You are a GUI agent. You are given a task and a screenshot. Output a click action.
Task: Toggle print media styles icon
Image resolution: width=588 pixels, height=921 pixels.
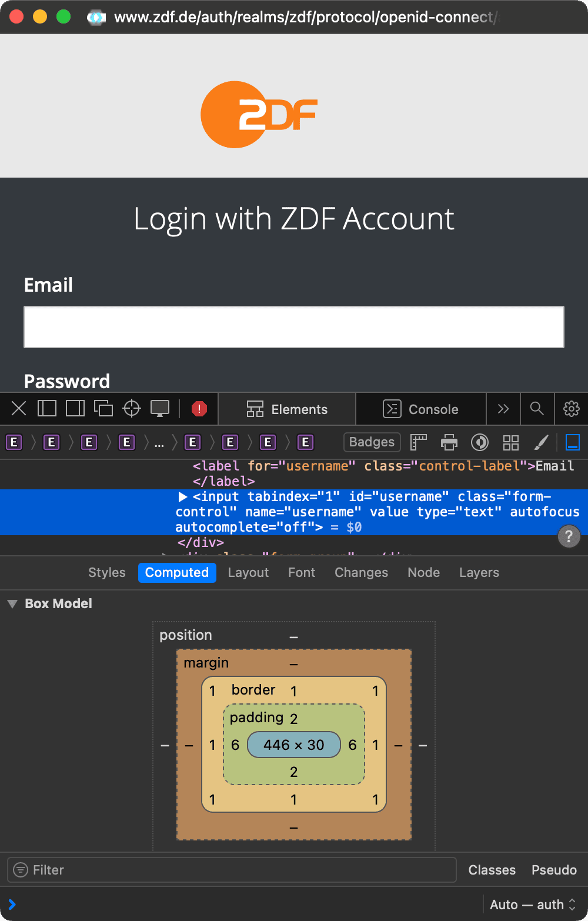pyautogui.click(x=449, y=442)
